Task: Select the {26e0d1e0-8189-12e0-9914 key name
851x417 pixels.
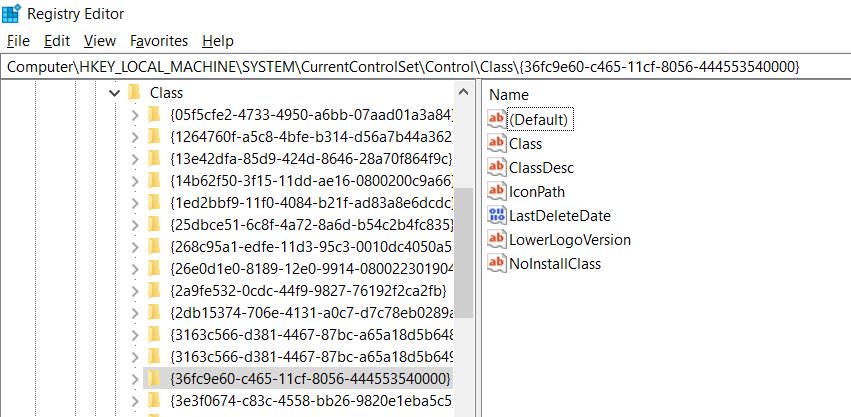Action: (311, 269)
